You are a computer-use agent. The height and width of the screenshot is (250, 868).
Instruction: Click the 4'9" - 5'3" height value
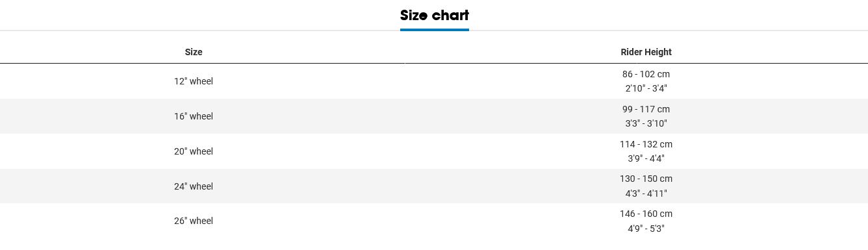[646, 229]
